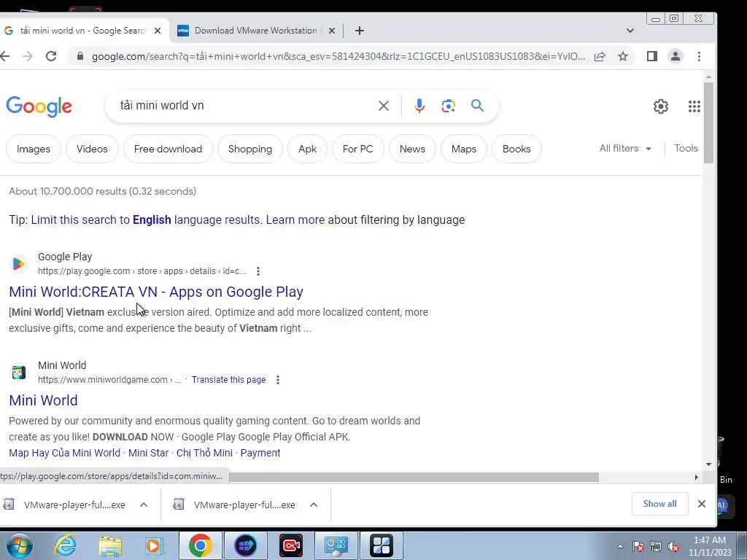
Task: Filter results by Images
Action: [x=34, y=149]
